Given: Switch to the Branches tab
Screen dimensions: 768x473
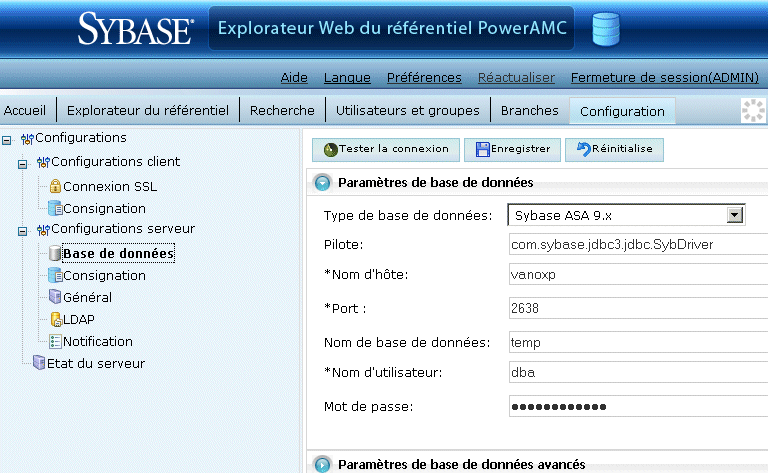Looking at the screenshot, I should point(529,111).
